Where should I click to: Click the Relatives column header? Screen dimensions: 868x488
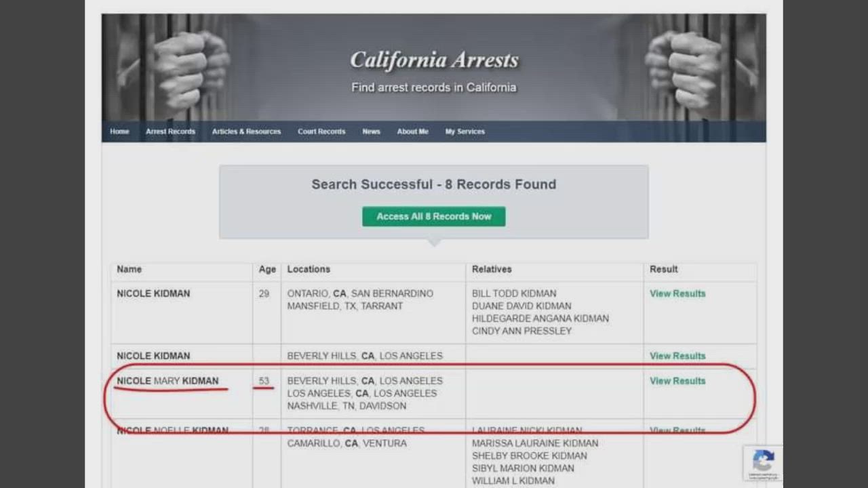click(492, 269)
